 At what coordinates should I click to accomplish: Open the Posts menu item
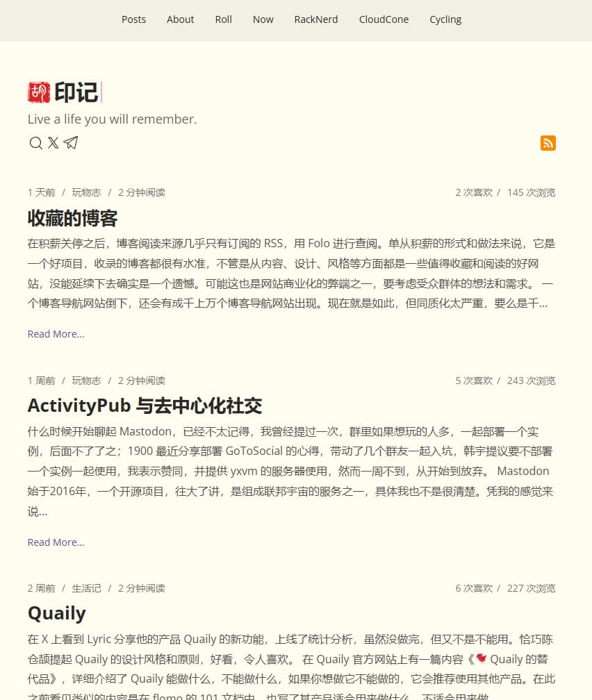pyautogui.click(x=133, y=19)
